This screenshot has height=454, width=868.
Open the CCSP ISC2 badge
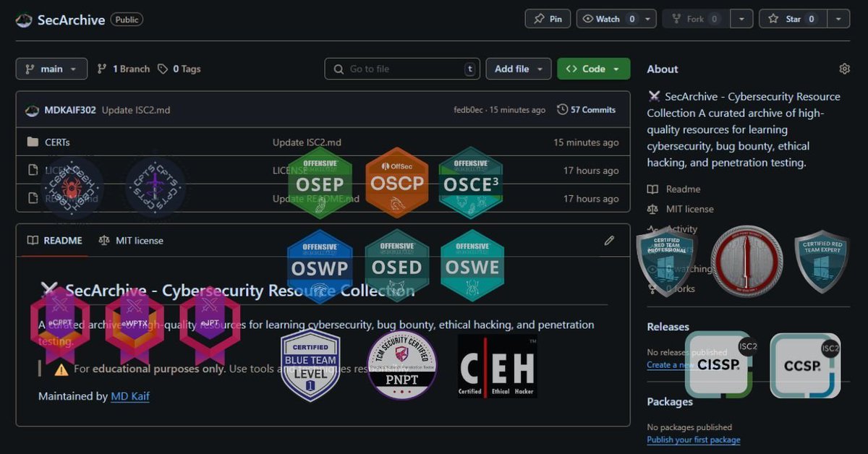(x=805, y=366)
